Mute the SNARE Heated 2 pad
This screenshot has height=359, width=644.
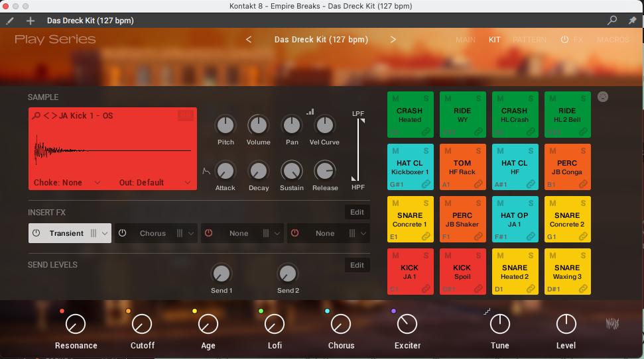(500, 256)
